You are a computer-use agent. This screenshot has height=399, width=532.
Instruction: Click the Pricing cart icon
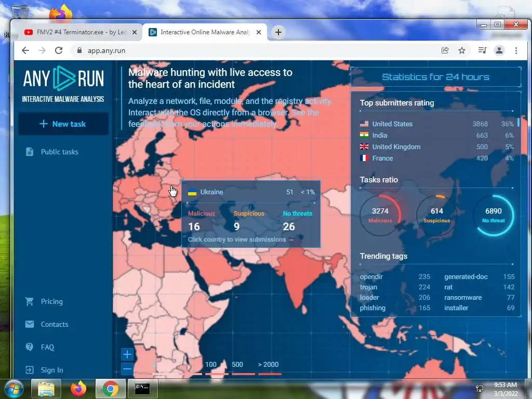coord(30,301)
